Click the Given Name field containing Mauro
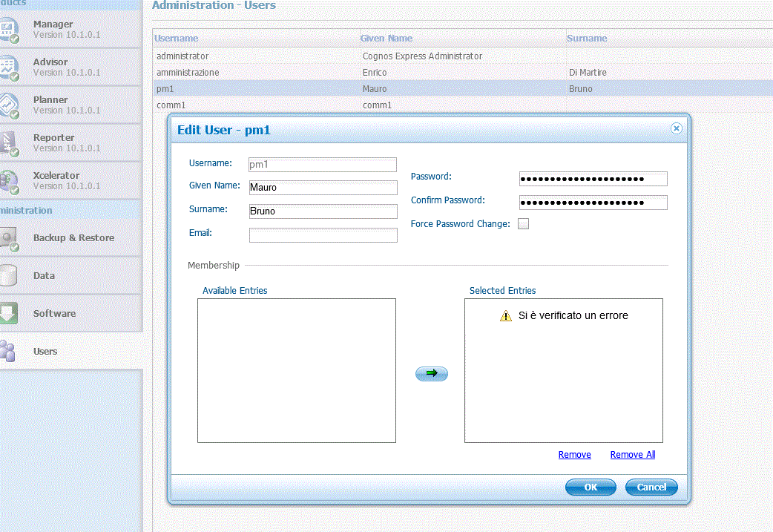The width and height of the screenshot is (773, 532). (323, 188)
